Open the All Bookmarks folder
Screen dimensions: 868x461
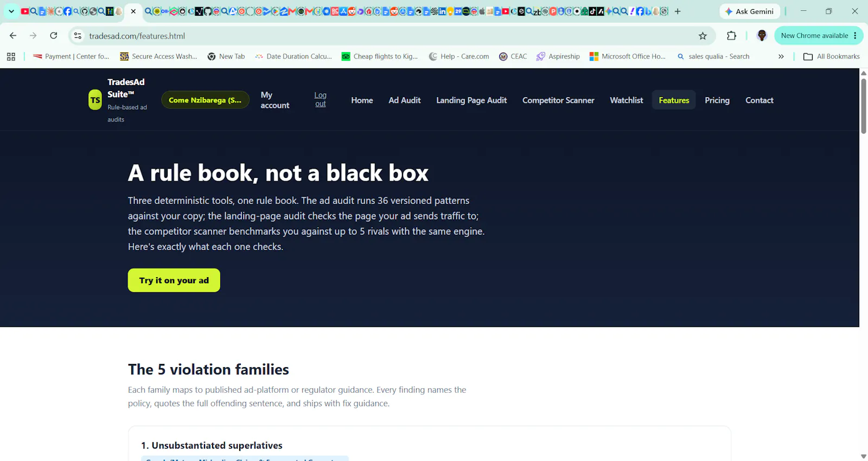pyautogui.click(x=832, y=56)
